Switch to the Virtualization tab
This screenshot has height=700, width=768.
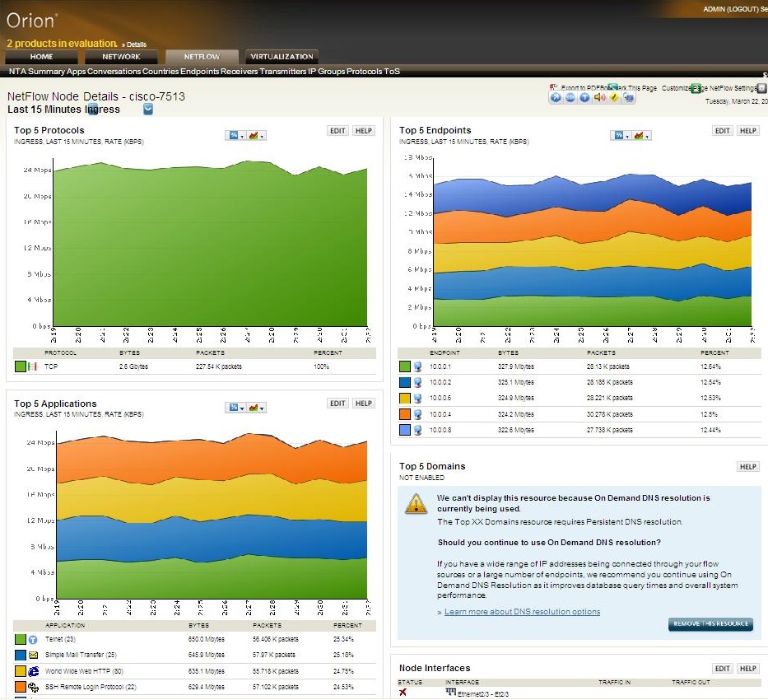(282, 57)
